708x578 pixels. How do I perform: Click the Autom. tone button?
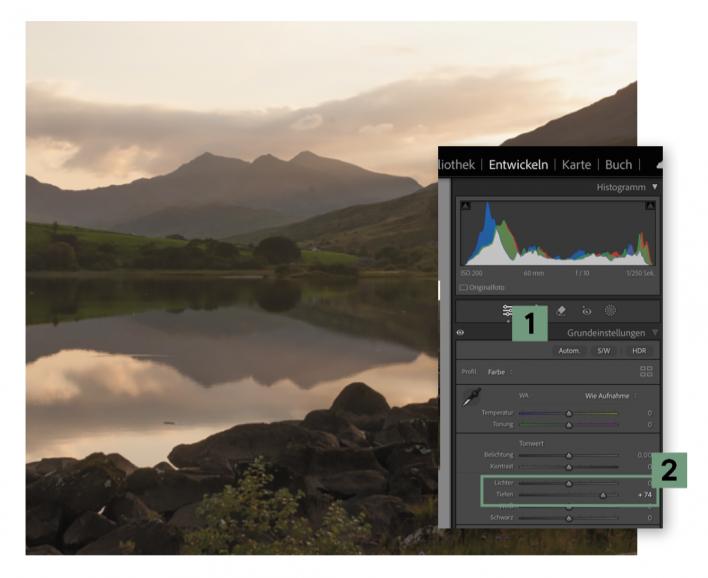(568, 350)
